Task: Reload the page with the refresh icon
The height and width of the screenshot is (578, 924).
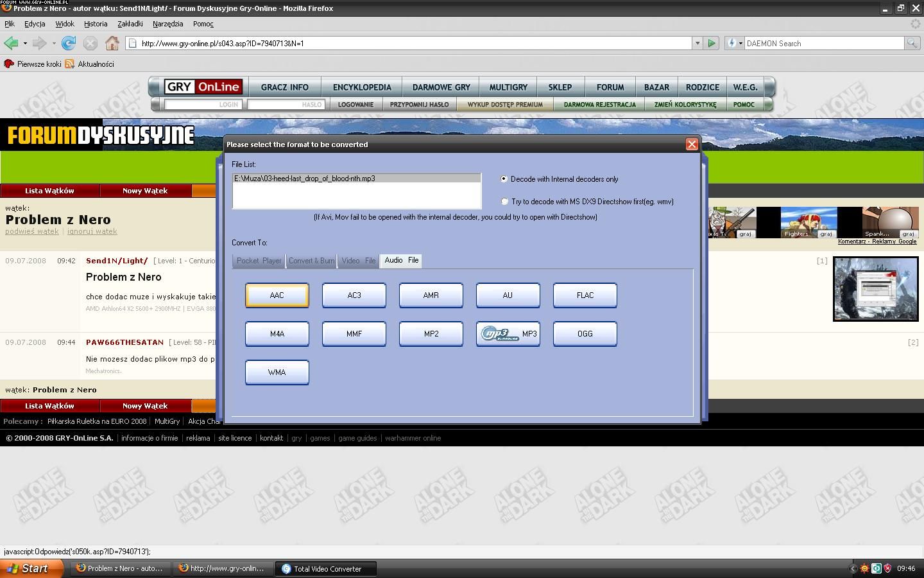Action: click(69, 43)
